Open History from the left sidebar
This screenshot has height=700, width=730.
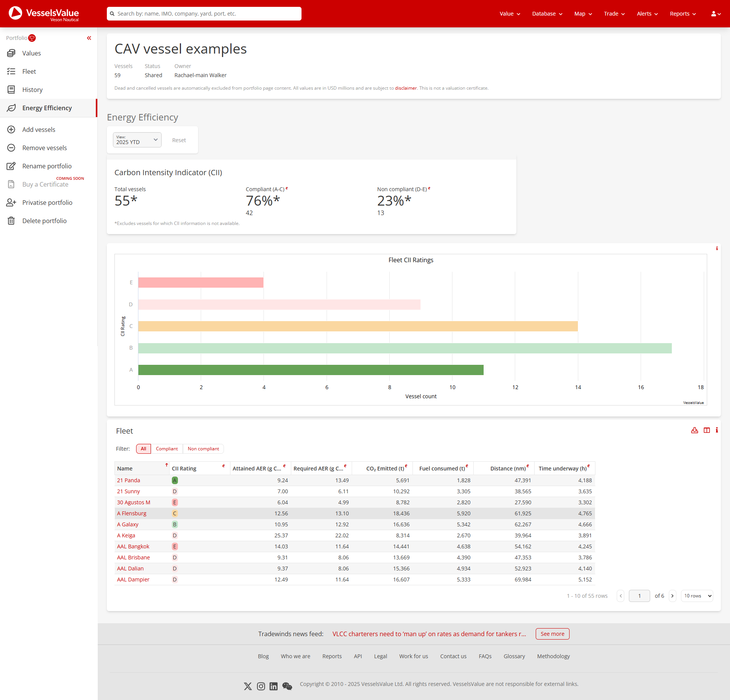pos(32,90)
